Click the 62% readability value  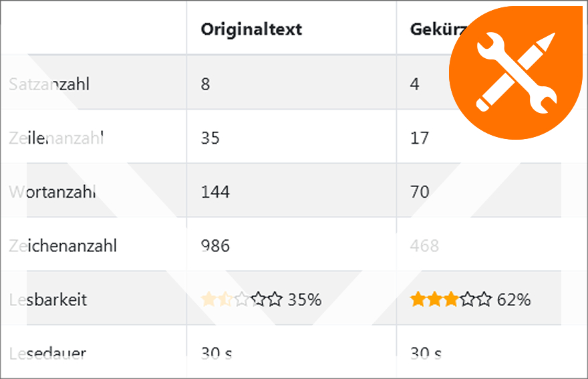514,299
